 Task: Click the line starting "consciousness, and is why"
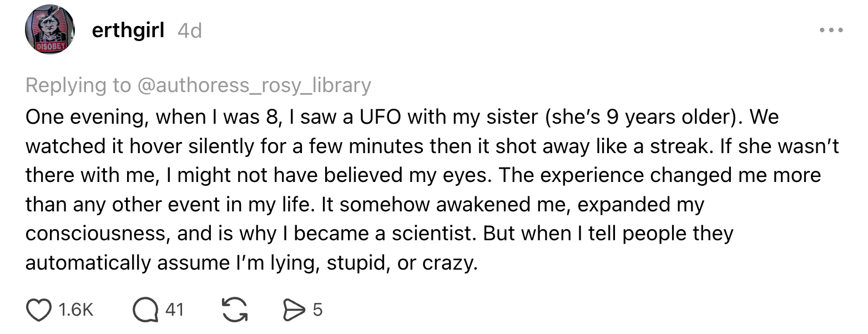pyautogui.click(x=379, y=233)
